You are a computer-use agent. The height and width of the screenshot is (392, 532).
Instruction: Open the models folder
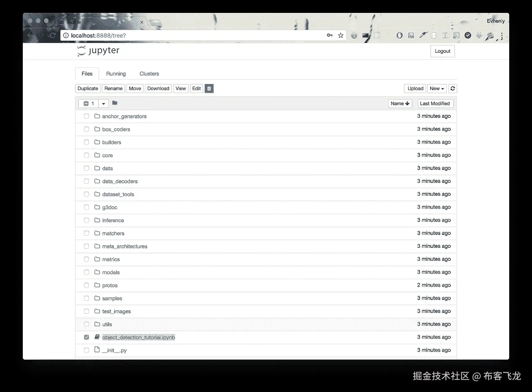tap(111, 272)
